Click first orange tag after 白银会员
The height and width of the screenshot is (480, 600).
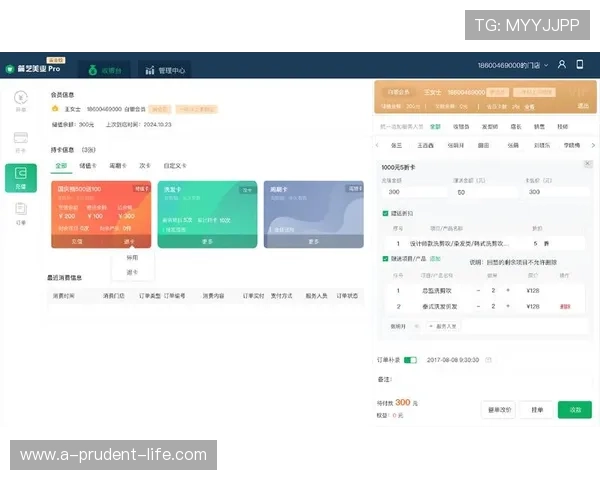point(160,109)
